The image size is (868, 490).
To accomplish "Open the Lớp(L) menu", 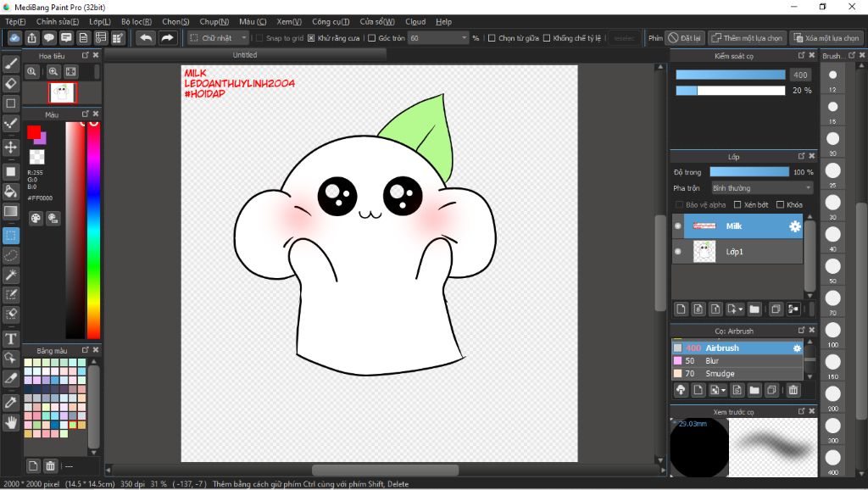I will point(100,21).
